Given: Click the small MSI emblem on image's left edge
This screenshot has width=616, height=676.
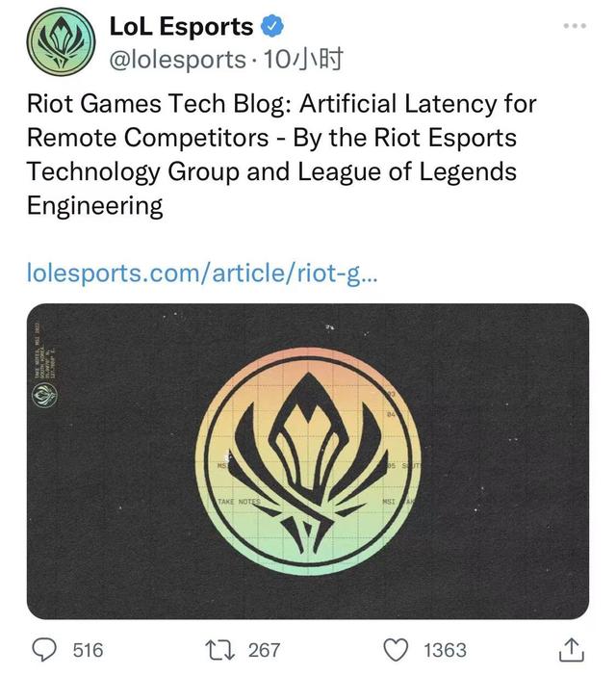Looking at the screenshot, I should click(44, 394).
